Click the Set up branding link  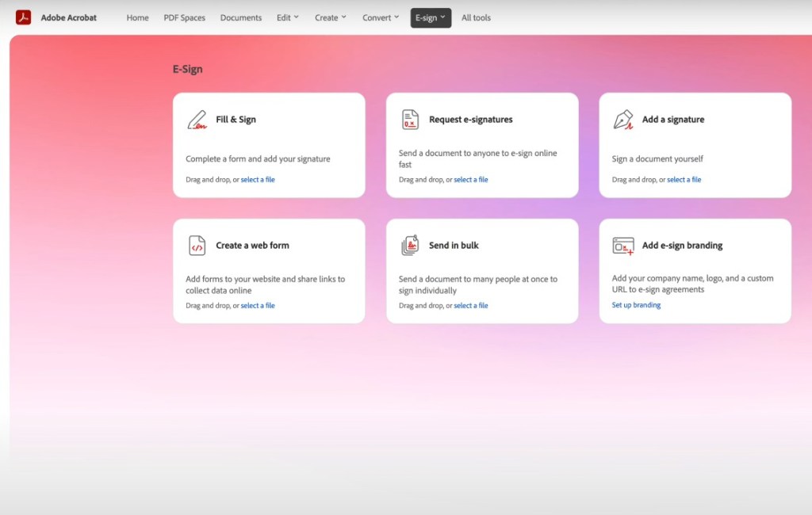636,305
